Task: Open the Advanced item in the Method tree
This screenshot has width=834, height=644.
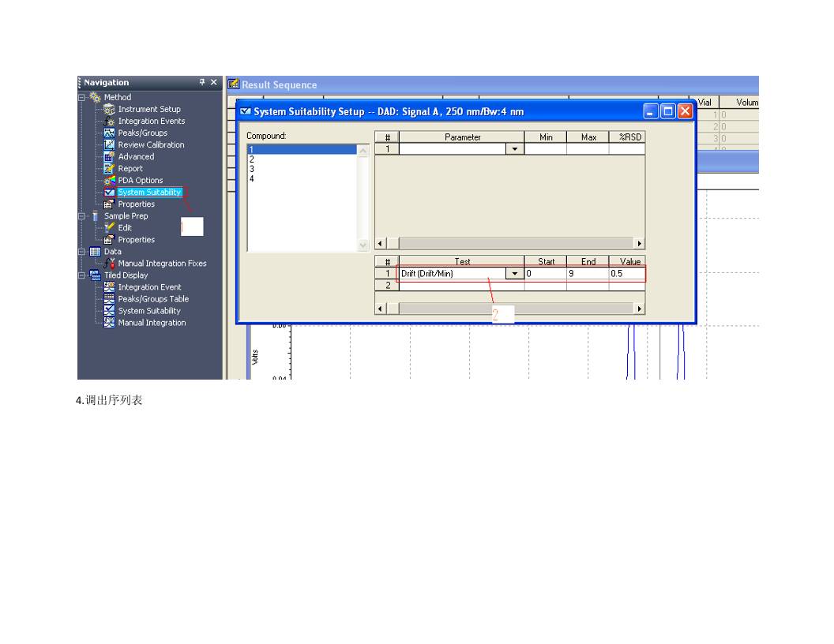Action: pos(136,157)
